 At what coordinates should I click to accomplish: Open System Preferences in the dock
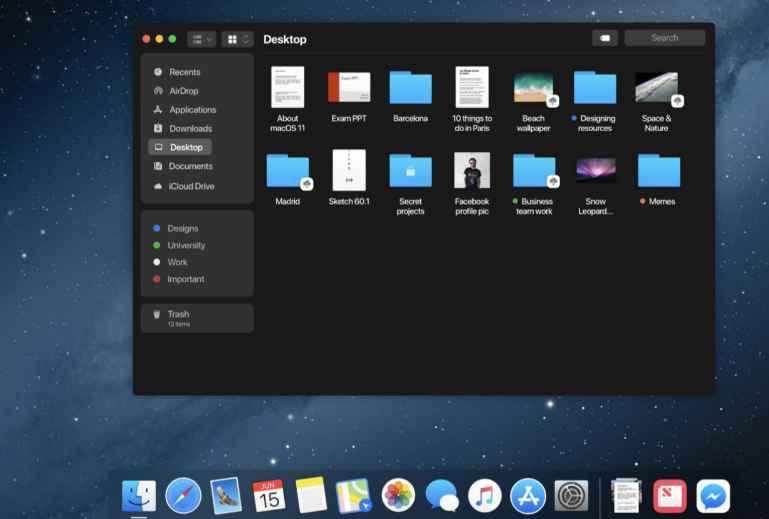pos(572,495)
